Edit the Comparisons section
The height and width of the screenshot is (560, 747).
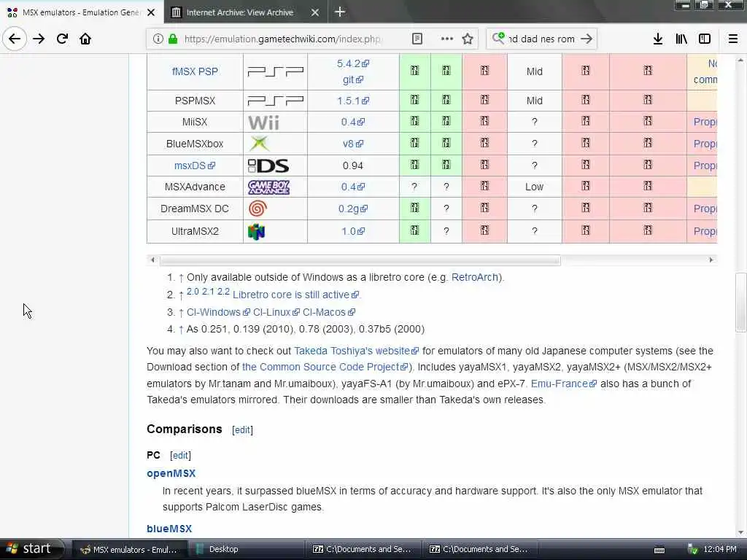(x=242, y=430)
